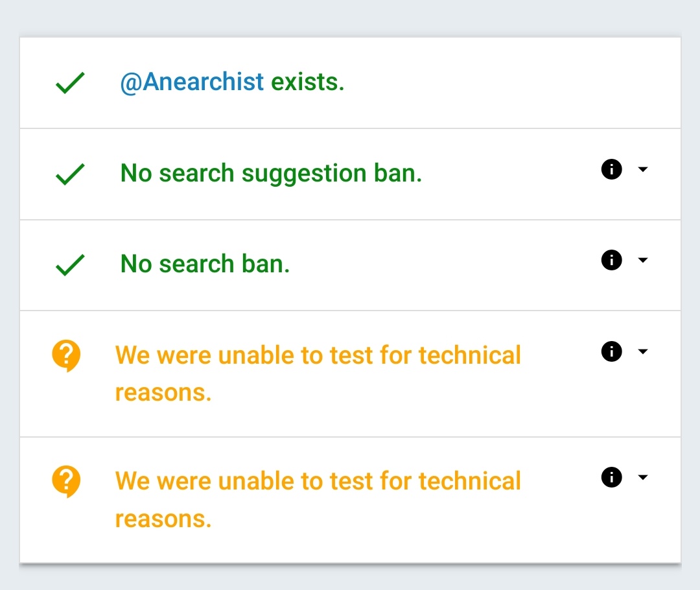Expand first unable-to-test row dropdown arrow
Screen dimensions: 700x590
pos(643,352)
